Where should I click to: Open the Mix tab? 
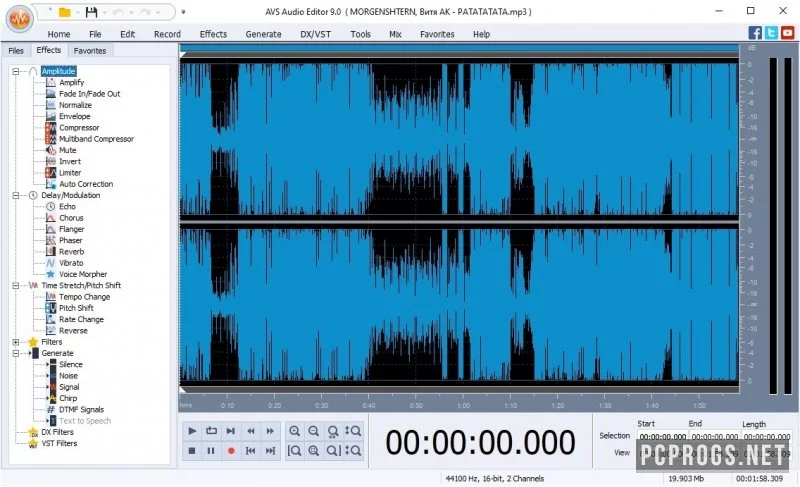click(x=395, y=34)
